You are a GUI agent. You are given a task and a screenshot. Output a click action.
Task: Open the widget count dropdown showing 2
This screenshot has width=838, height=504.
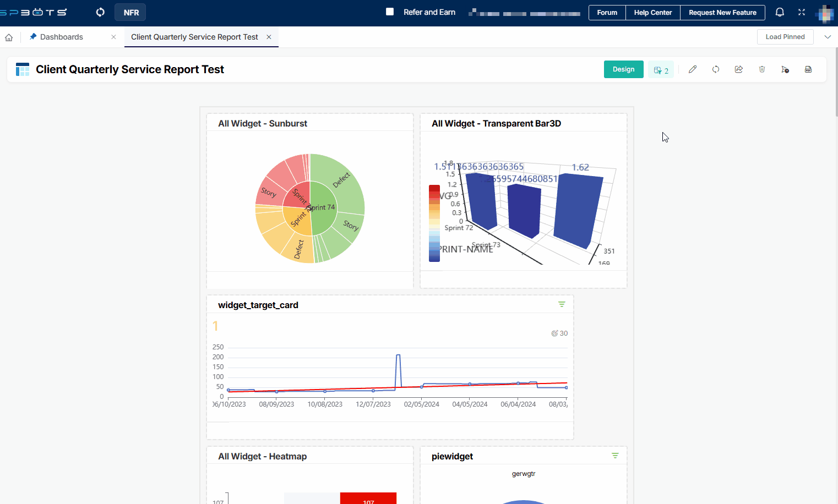[x=661, y=69]
